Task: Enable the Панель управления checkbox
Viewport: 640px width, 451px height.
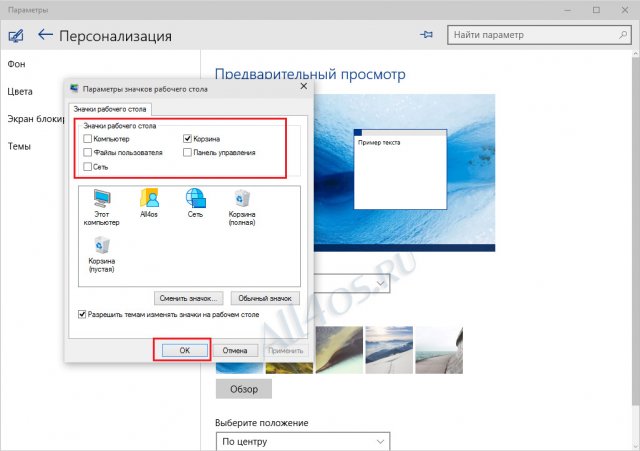Action: point(187,152)
